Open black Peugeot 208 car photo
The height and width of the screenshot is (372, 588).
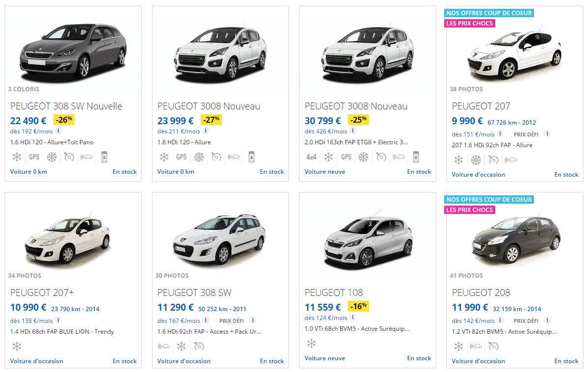[x=516, y=238]
